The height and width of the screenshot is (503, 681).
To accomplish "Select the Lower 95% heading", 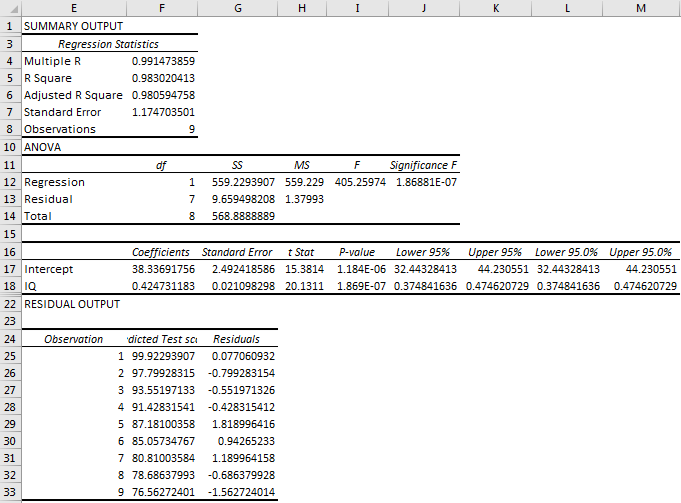I will pos(423,252).
